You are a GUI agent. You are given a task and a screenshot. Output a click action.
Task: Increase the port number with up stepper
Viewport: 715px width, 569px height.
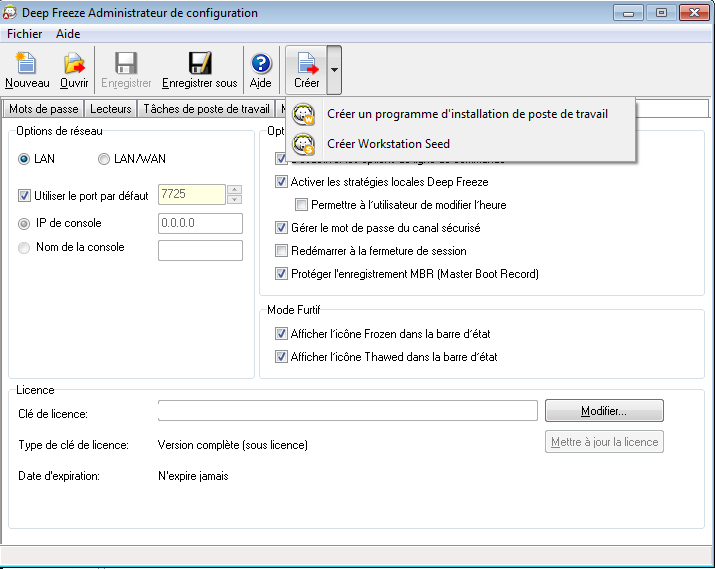[234, 190]
